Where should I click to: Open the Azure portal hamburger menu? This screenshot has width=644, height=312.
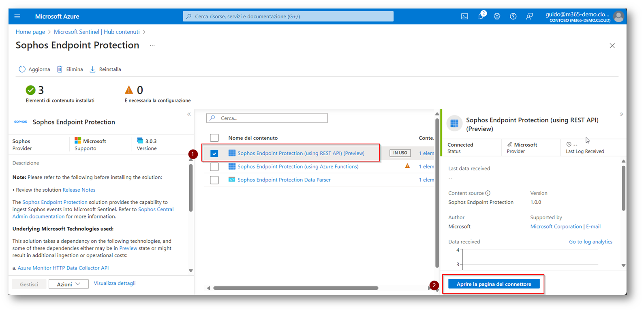point(17,17)
